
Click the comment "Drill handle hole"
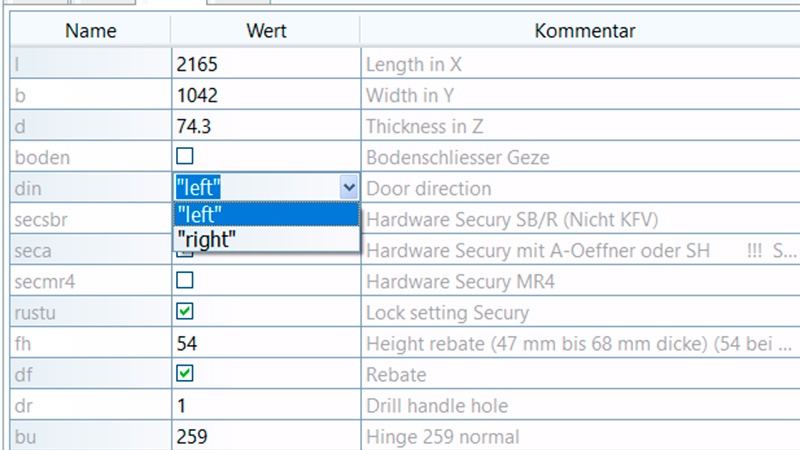pos(437,406)
